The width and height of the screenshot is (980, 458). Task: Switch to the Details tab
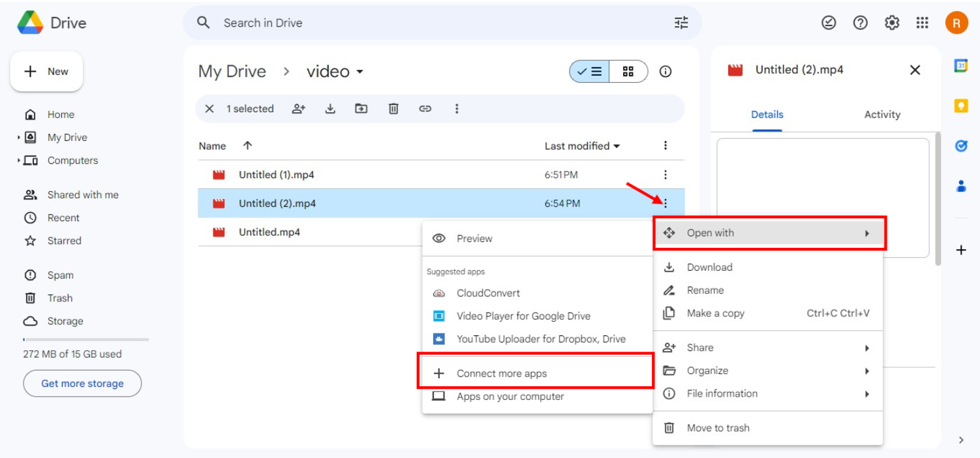(767, 115)
